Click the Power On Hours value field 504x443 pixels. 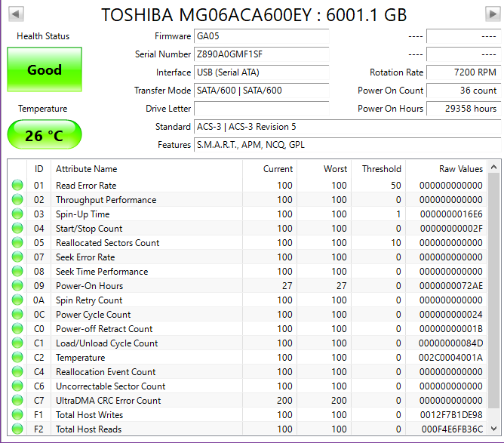[x=463, y=109]
